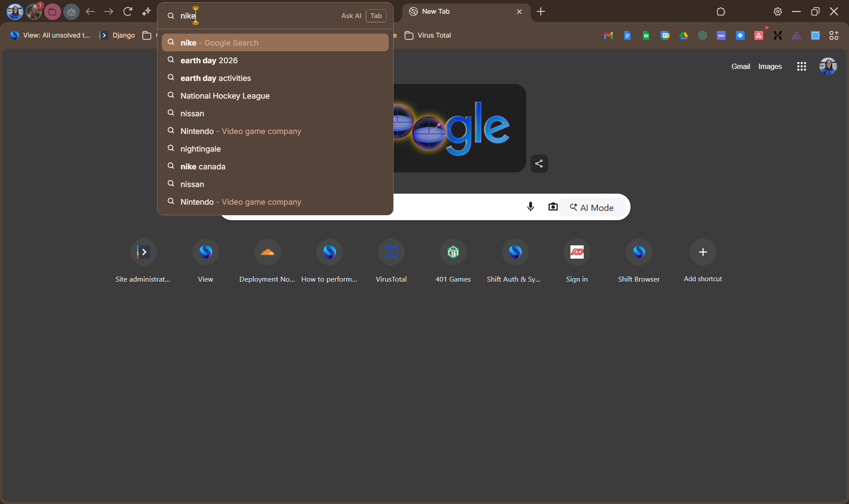Open the Django bookmark
The width and height of the screenshot is (849, 504).
tap(118, 35)
